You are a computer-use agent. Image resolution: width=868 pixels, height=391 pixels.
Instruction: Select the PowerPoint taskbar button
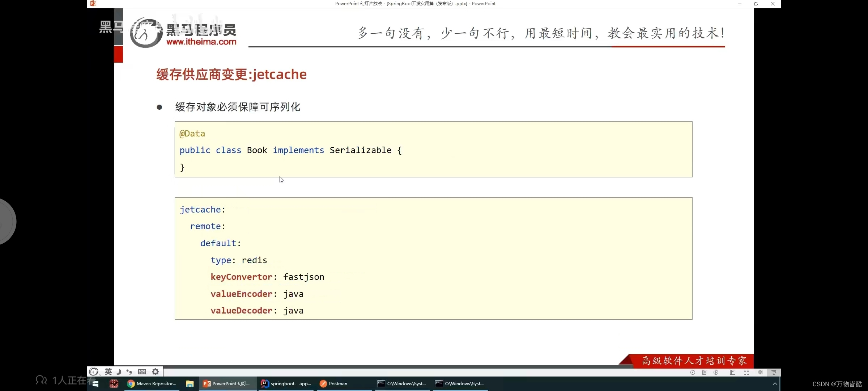pyautogui.click(x=227, y=384)
